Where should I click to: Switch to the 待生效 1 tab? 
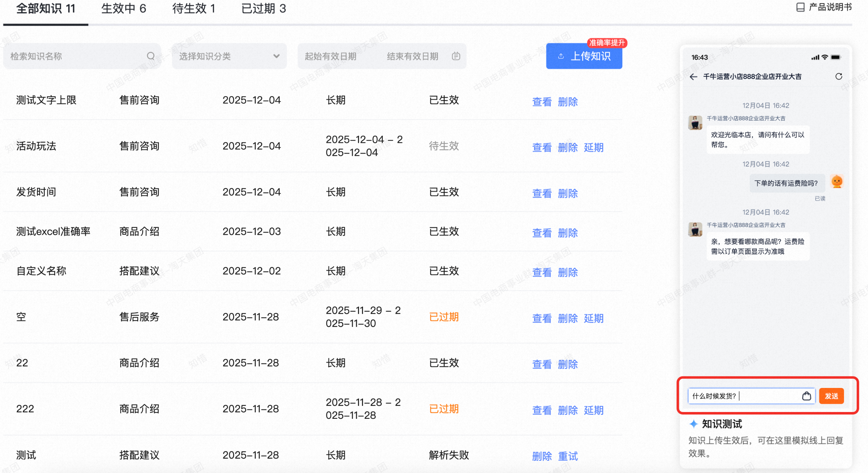pyautogui.click(x=194, y=9)
